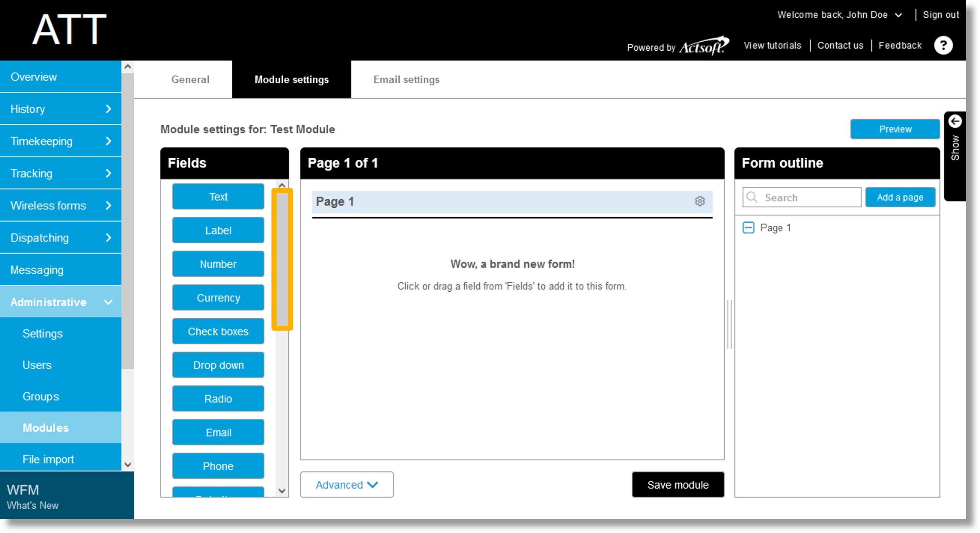
Task: Open Overview in the sidebar
Action: click(60, 77)
